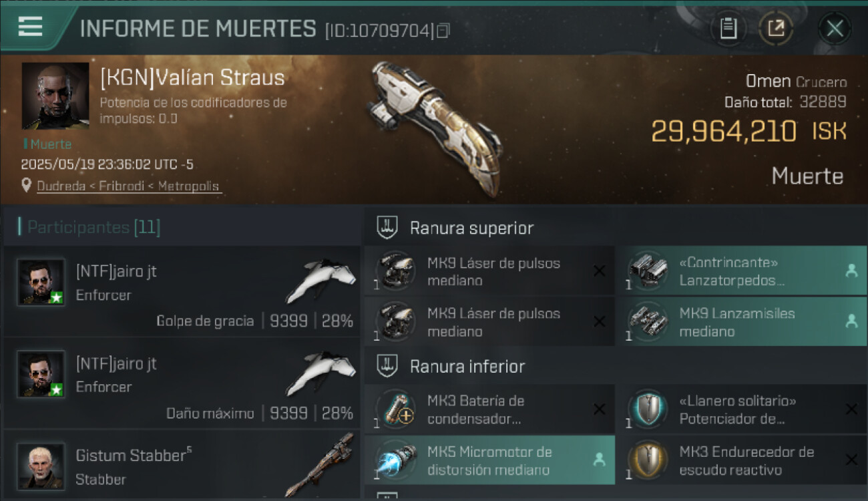Copy the kill report ID icon
868x501 pixels.
443,31
